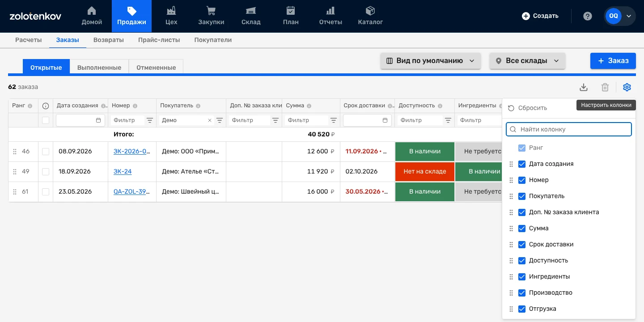
Task: Click the filter options icon in Номер column
Action: click(149, 120)
